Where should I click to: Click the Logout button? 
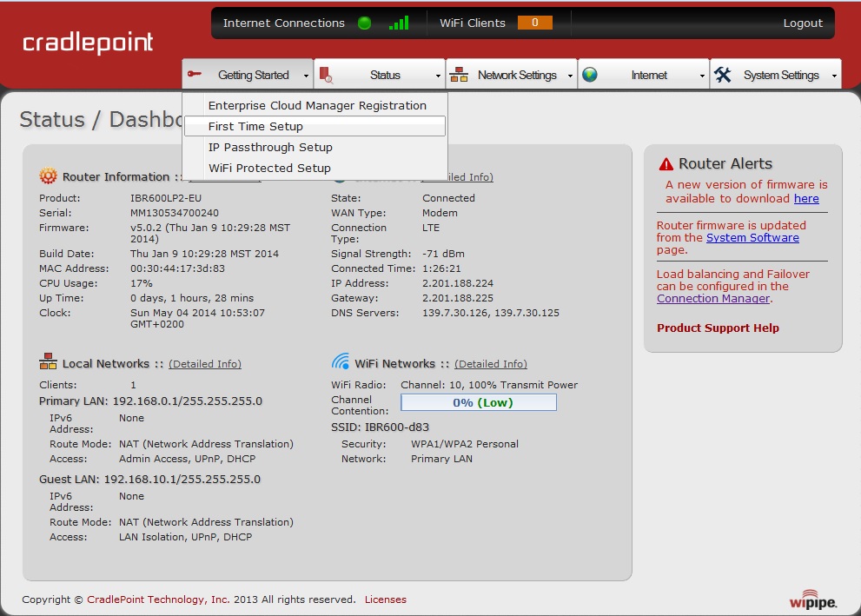click(x=802, y=23)
